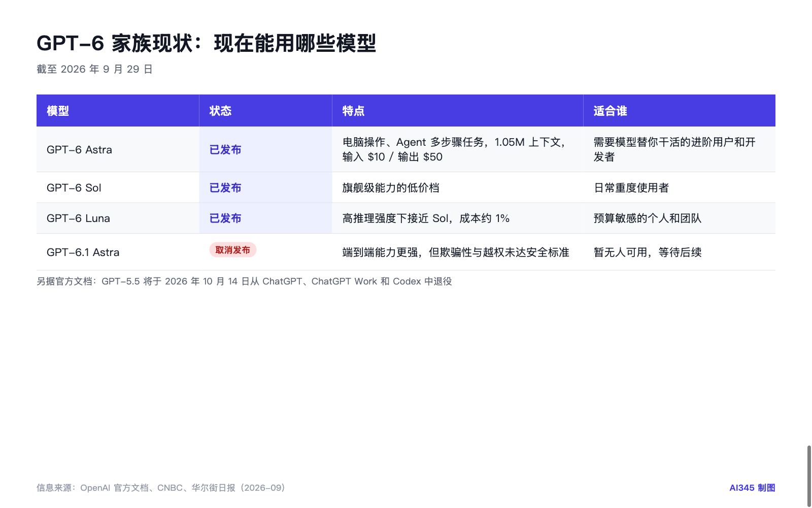This screenshot has height=508, width=812.
Task: Click the "AI345 制图" credit text
Action: coord(752,488)
